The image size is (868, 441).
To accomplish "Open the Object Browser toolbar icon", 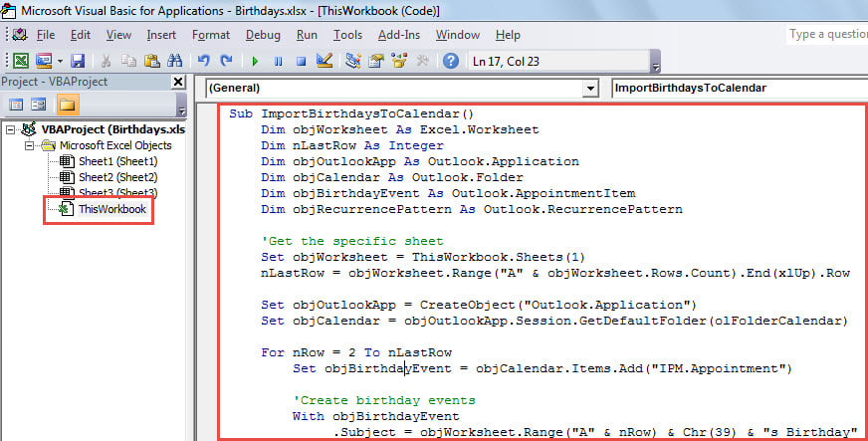I will pos(399,61).
